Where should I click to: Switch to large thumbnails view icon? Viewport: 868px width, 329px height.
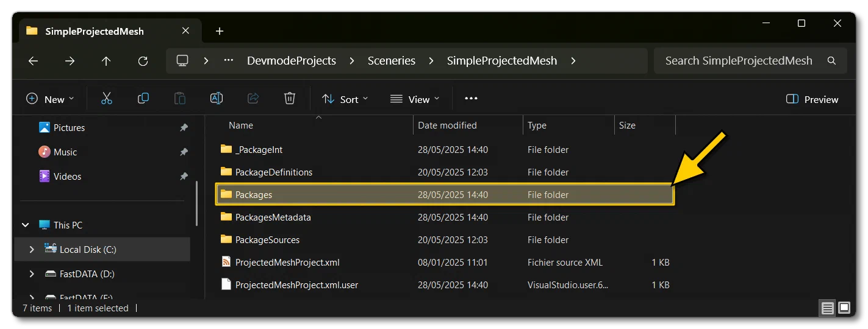pyautogui.click(x=844, y=308)
